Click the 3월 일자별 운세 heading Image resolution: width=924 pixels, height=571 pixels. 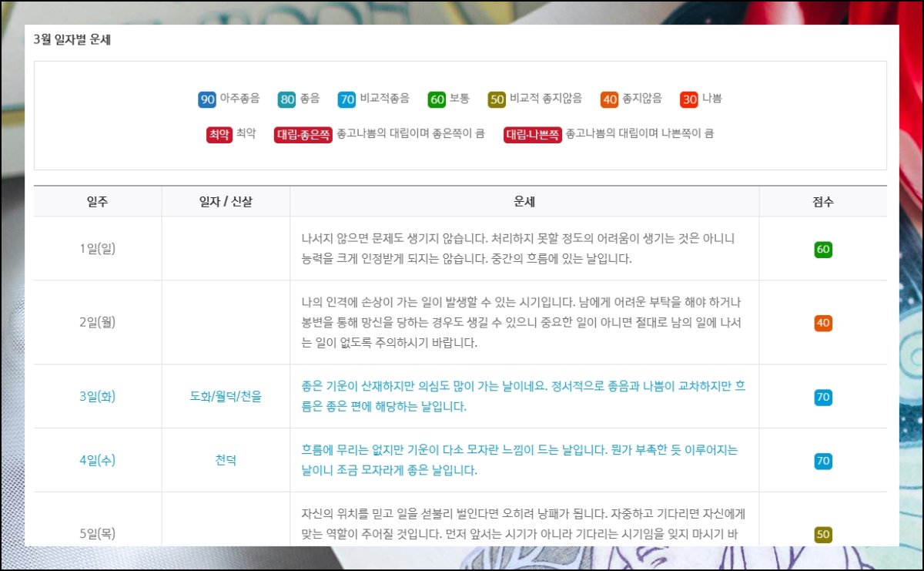pos(72,40)
